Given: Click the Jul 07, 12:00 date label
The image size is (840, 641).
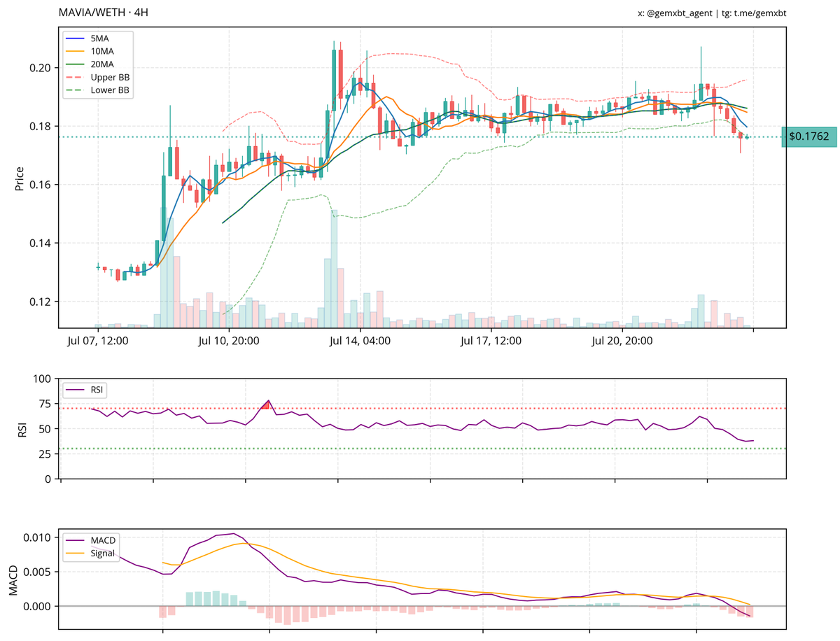Looking at the screenshot, I should pos(97,341).
